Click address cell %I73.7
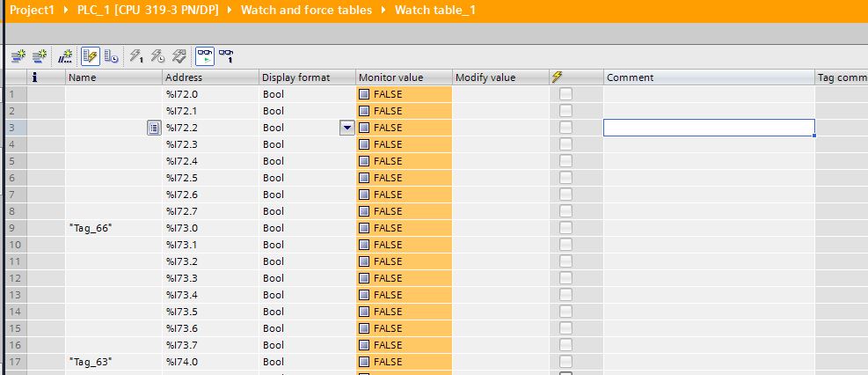 pos(211,345)
